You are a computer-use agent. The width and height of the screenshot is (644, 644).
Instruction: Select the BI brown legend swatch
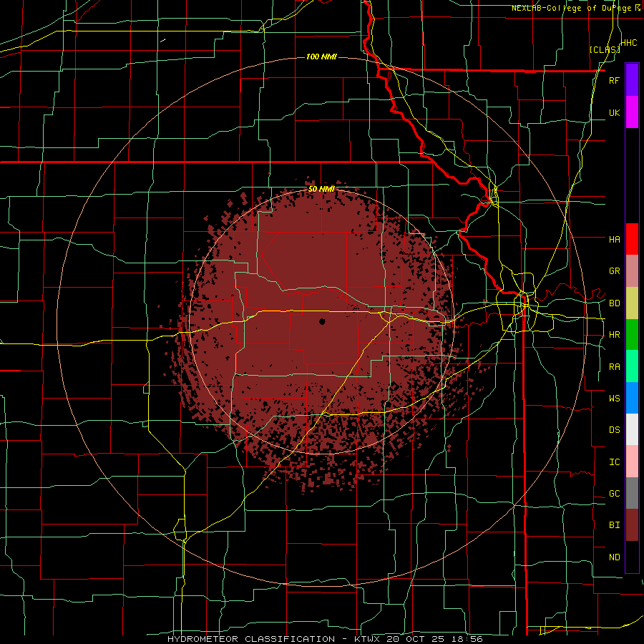point(632,525)
